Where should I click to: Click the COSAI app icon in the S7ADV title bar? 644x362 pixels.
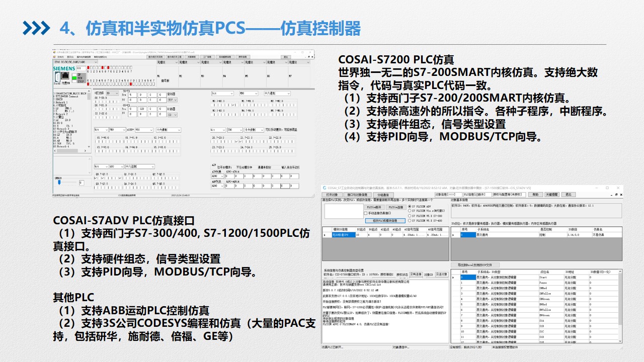[325, 188]
